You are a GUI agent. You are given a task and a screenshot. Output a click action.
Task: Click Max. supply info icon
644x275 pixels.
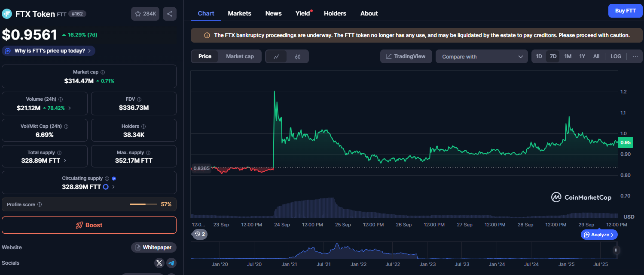pyautogui.click(x=149, y=153)
